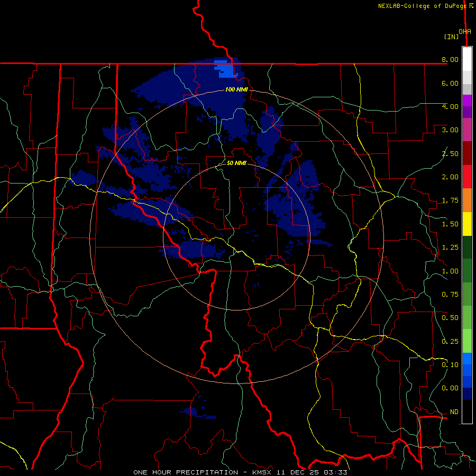Click the 0.10 legend value

click(x=450, y=365)
